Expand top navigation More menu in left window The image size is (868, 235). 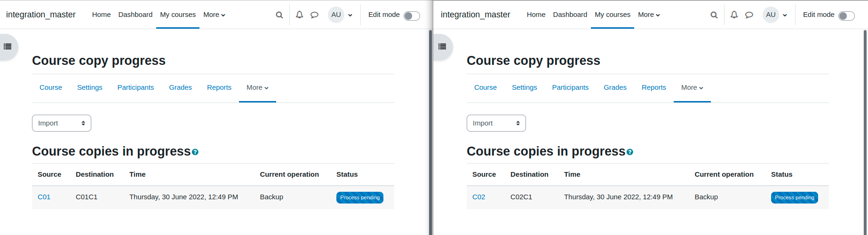(x=214, y=15)
